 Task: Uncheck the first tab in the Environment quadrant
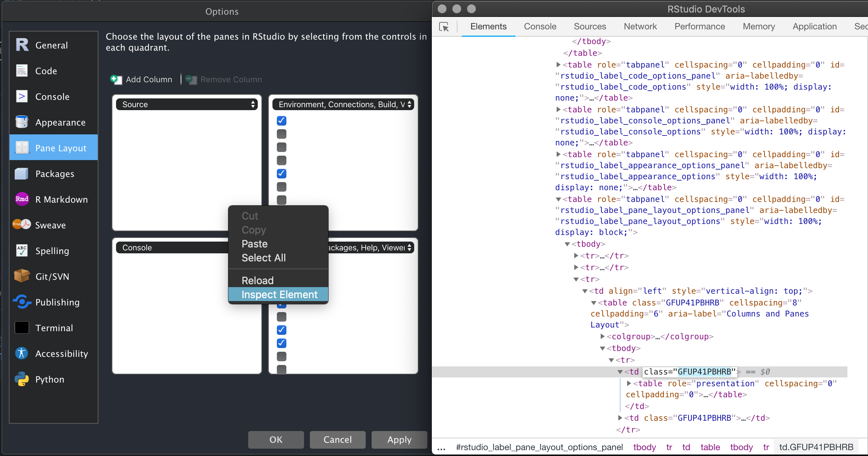pos(281,120)
